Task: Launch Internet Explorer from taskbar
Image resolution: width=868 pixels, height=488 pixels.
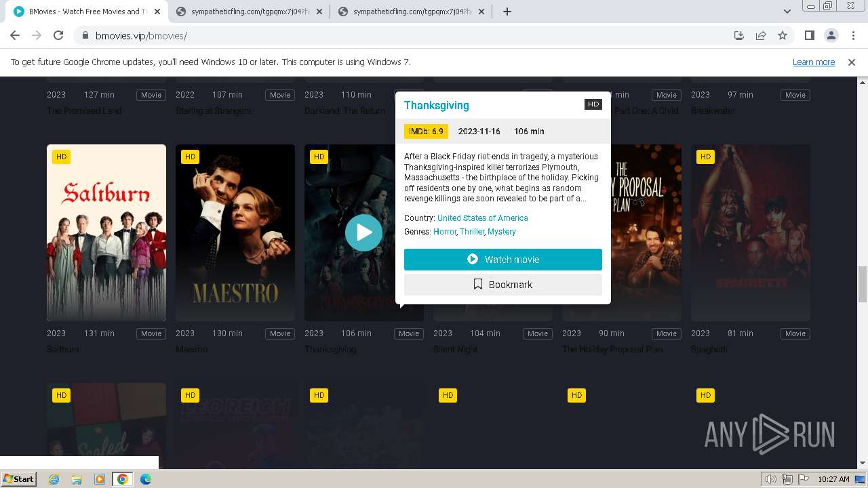Action: click(x=54, y=479)
